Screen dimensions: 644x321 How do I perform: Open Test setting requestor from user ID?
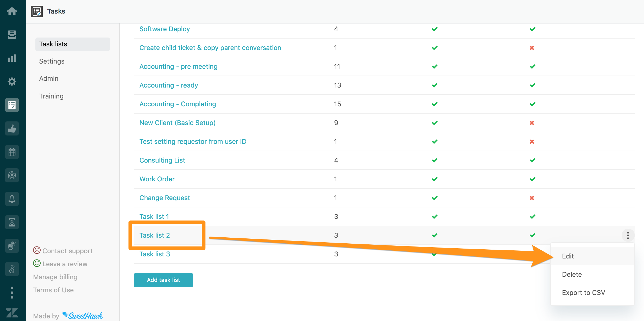(193, 141)
